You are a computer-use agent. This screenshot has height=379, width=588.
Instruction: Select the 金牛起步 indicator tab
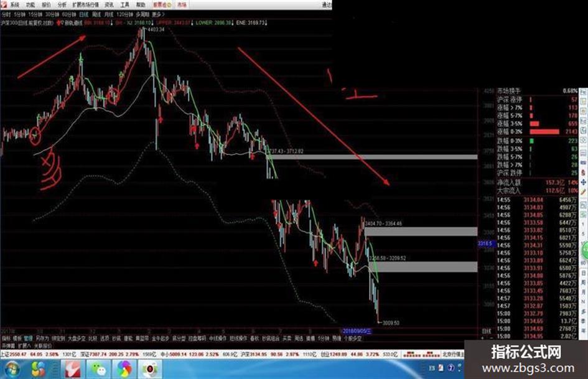pyautogui.click(x=161, y=339)
